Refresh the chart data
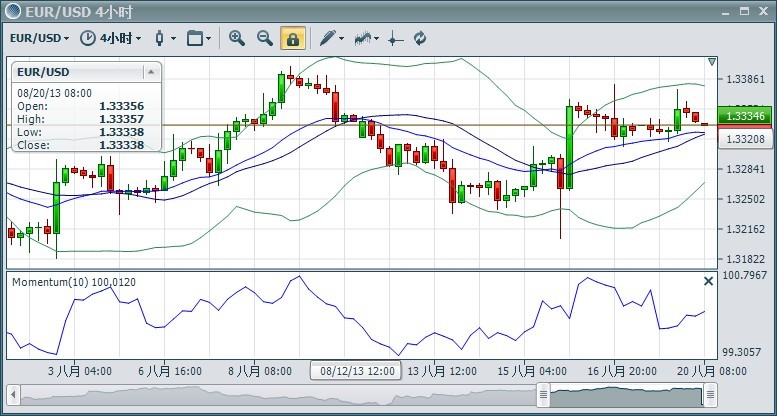This screenshot has width=777, height=416. coord(420,38)
